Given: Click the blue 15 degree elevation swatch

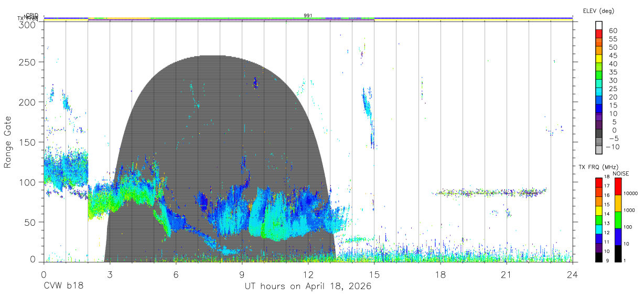Looking at the screenshot, I should tap(599, 107).
